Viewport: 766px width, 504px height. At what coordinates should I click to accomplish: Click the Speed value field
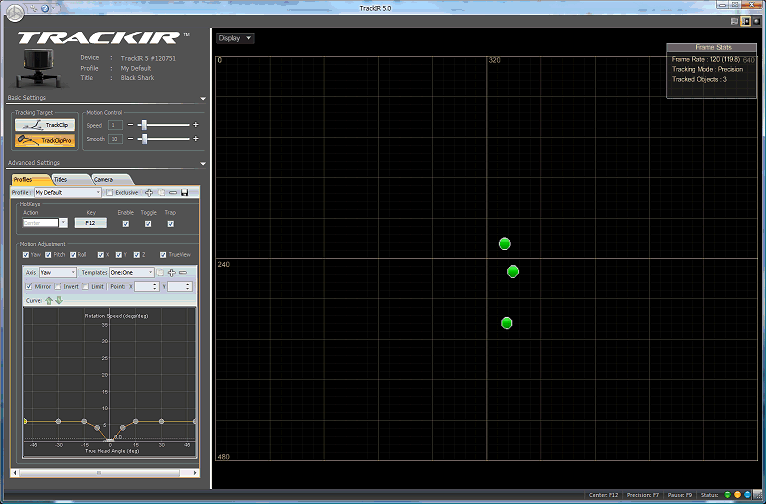[x=115, y=125]
